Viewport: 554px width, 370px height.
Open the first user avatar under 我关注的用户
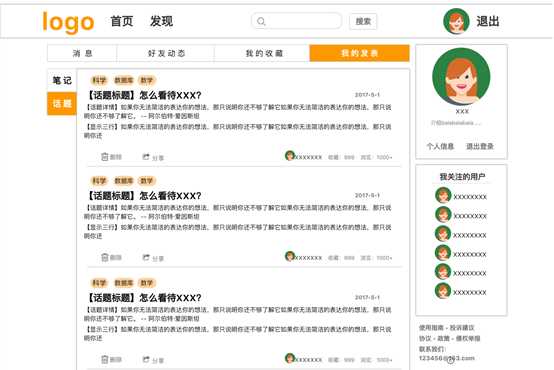point(443,195)
